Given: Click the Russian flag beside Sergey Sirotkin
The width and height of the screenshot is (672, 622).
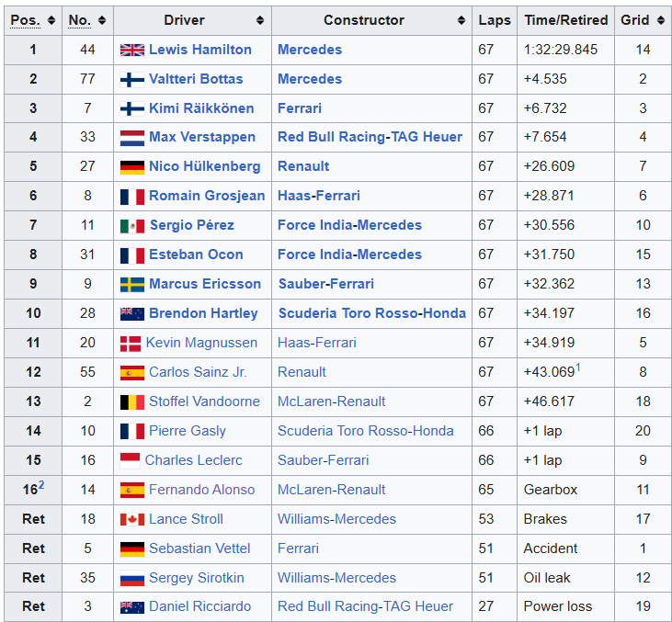Looking at the screenshot, I should click(132, 578).
